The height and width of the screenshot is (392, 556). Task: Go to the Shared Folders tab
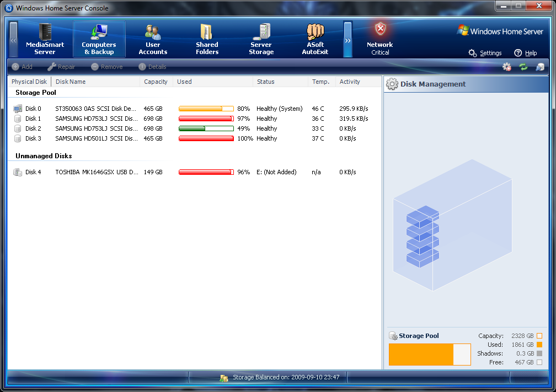[207, 39]
